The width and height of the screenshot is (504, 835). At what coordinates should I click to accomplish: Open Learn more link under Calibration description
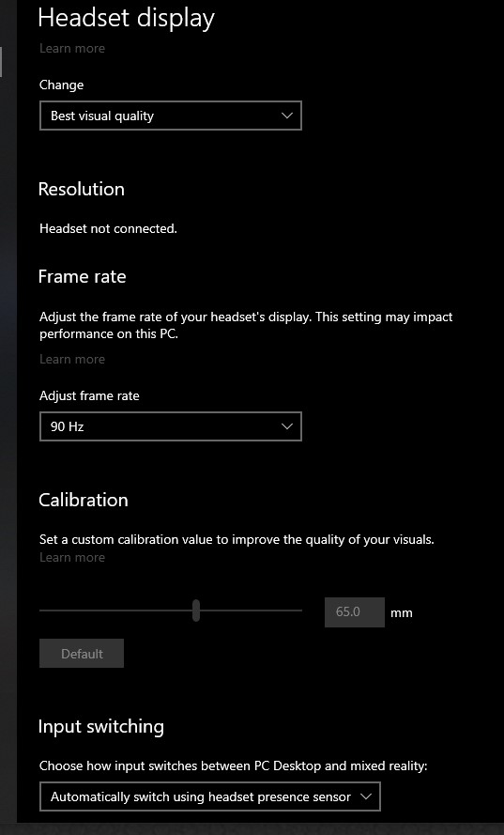(72, 558)
